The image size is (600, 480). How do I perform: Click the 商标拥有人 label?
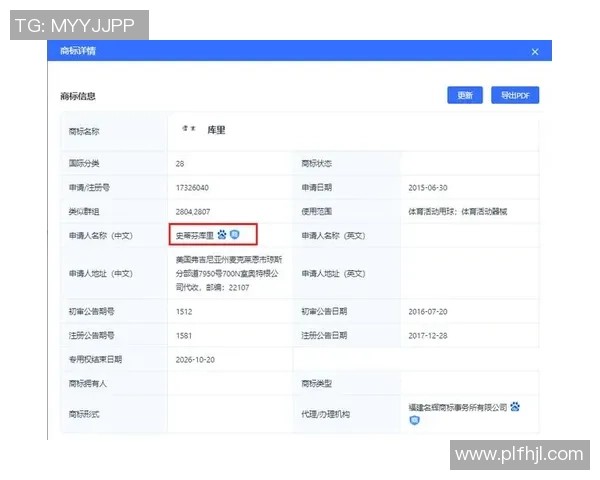[x=88, y=384]
